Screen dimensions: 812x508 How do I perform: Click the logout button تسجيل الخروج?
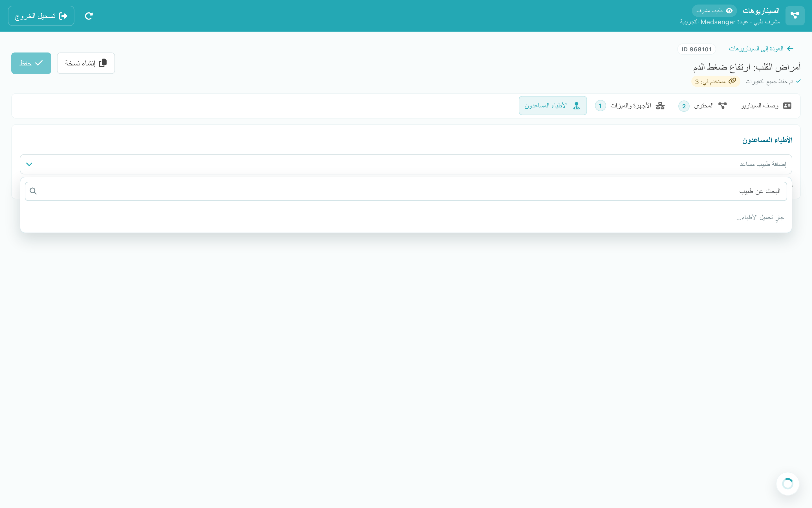(41, 16)
